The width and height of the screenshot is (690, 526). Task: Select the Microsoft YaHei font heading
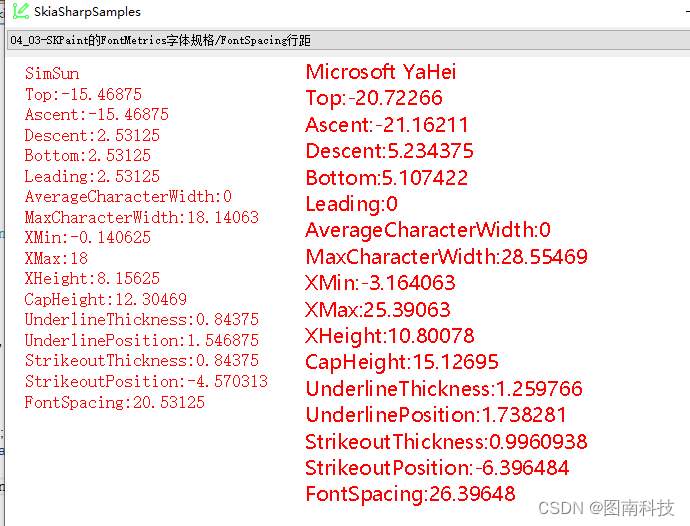click(x=381, y=72)
